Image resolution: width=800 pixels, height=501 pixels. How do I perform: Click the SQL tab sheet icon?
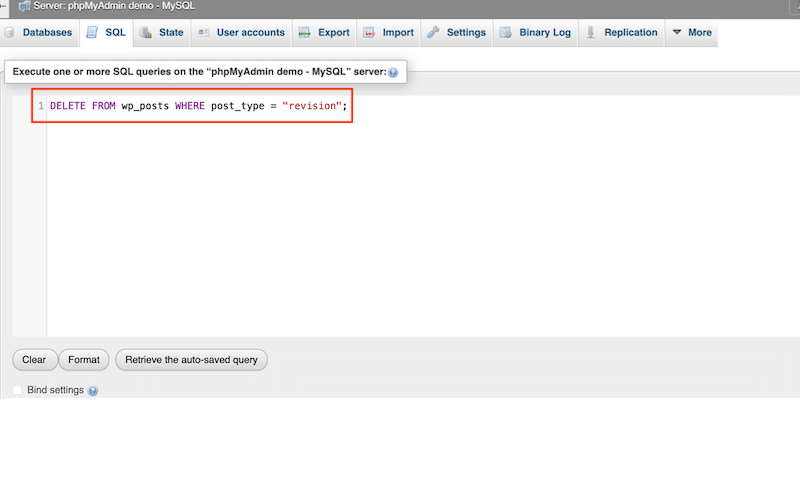(92, 33)
